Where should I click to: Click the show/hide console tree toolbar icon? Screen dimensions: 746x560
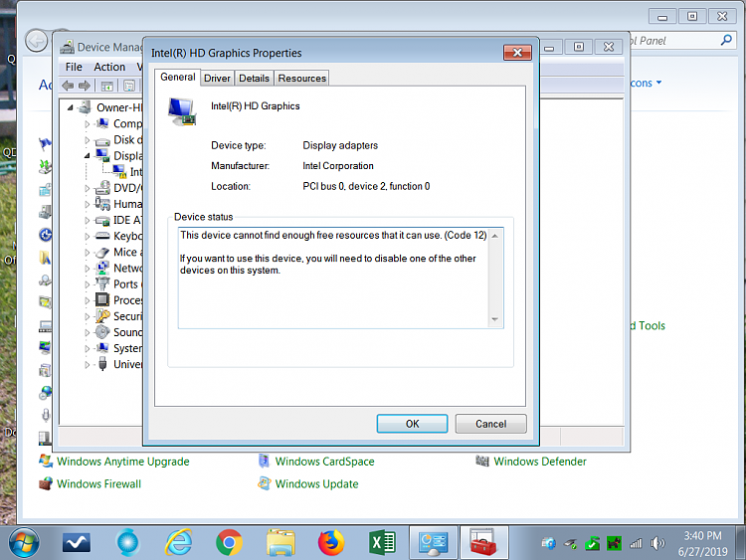pyautogui.click(x=107, y=87)
